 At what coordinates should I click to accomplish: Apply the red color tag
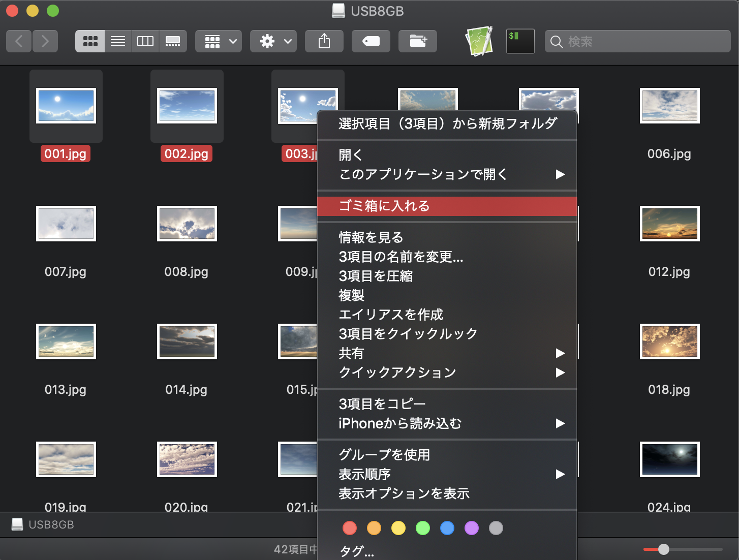click(350, 528)
